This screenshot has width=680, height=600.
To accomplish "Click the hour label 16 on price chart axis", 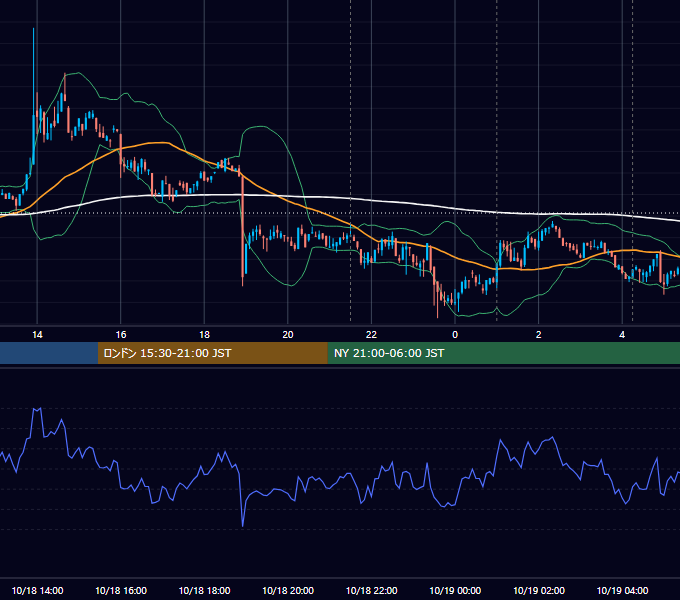I will [x=121, y=334].
